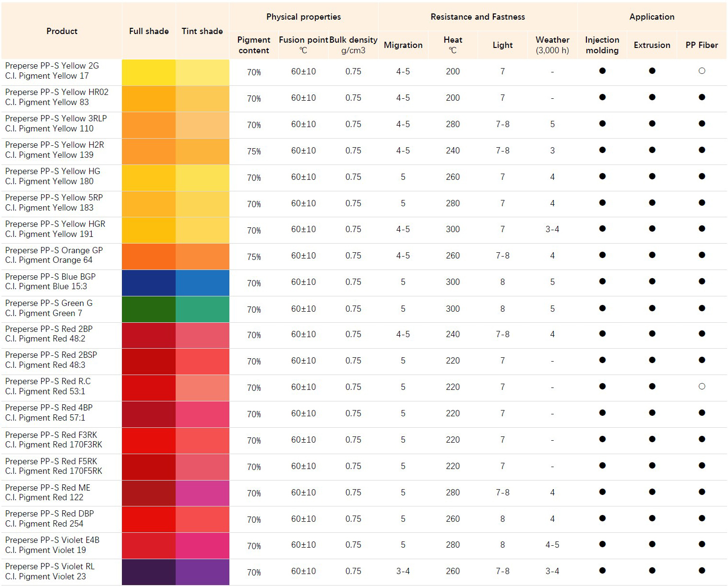The height and width of the screenshot is (587, 728).
Task: Pick the Full shade swatch for Violet RL
Action: pyautogui.click(x=149, y=572)
